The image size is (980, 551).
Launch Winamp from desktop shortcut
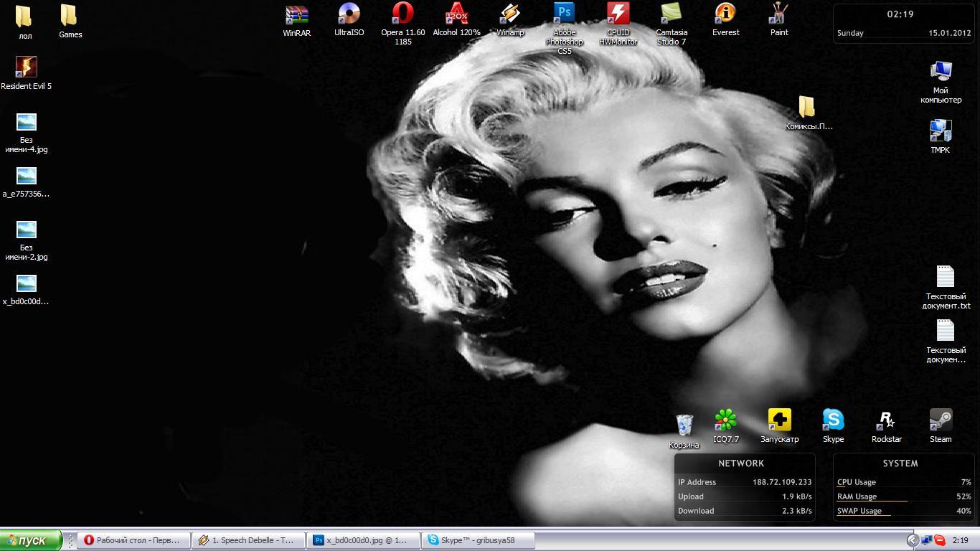[x=510, y=14]
